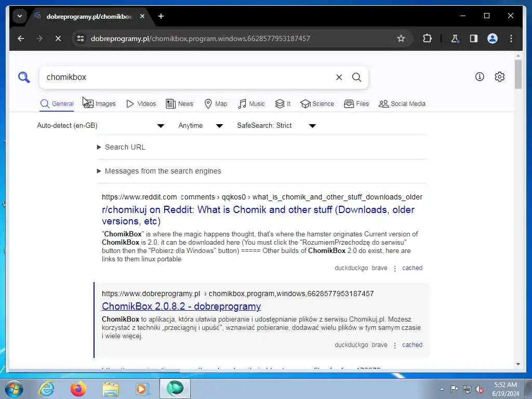
Task: Stop loading the page
Action: (x=58, y=38)
